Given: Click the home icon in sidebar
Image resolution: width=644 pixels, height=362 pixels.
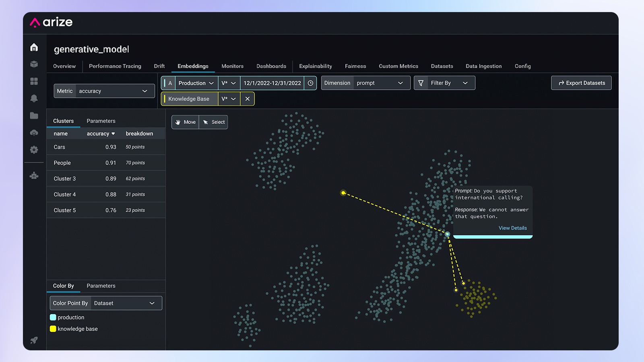Looking at the screenshot, I should (x=34, y=47).
